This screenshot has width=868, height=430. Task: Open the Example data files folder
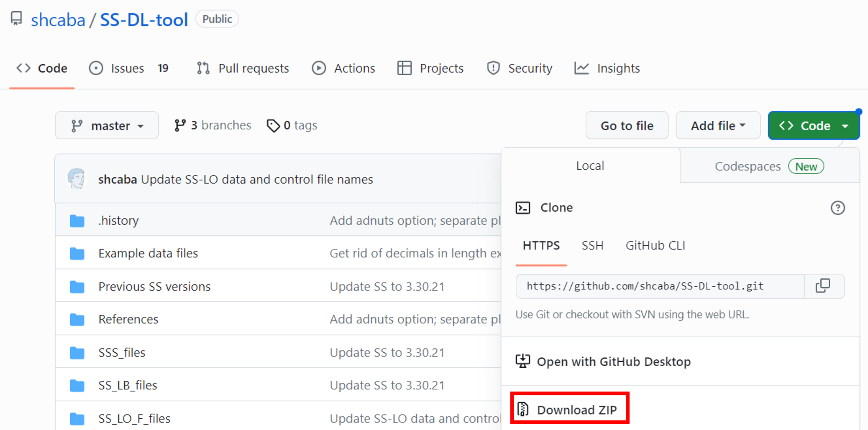pyautogui.click(x=148, y=253)
